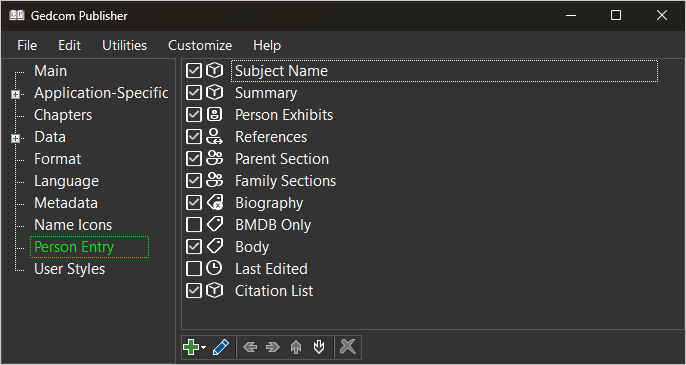Select Metadata in the section tree
The width and height of the screenshot is (686, 365).
click(x=66, y=203)
